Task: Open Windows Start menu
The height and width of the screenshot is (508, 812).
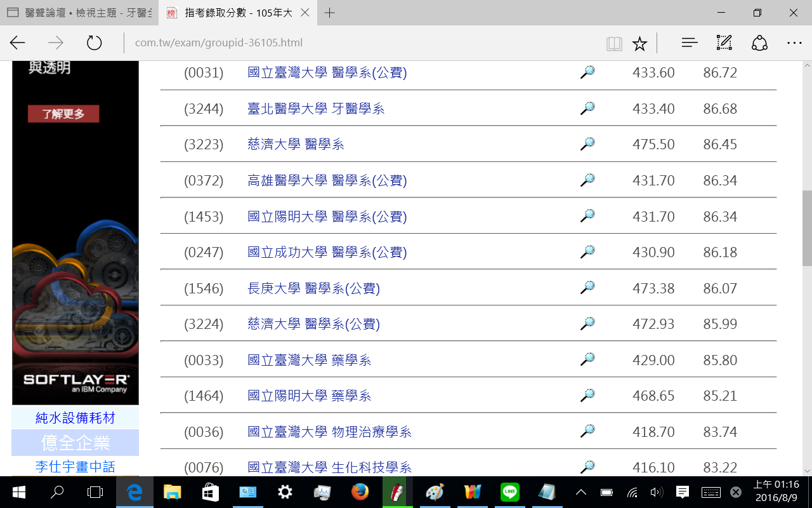Action: point(18,492)
